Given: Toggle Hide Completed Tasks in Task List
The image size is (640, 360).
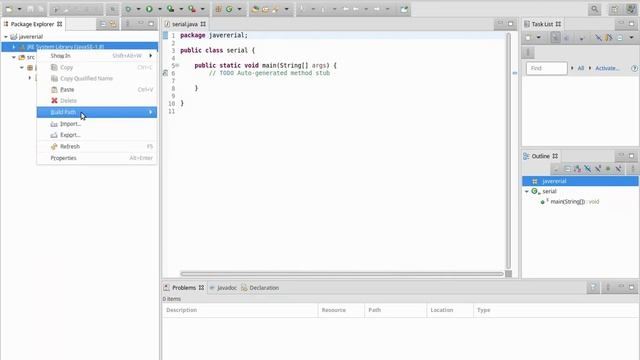Looking at the screenshot, I should click(x=598, y=38).
